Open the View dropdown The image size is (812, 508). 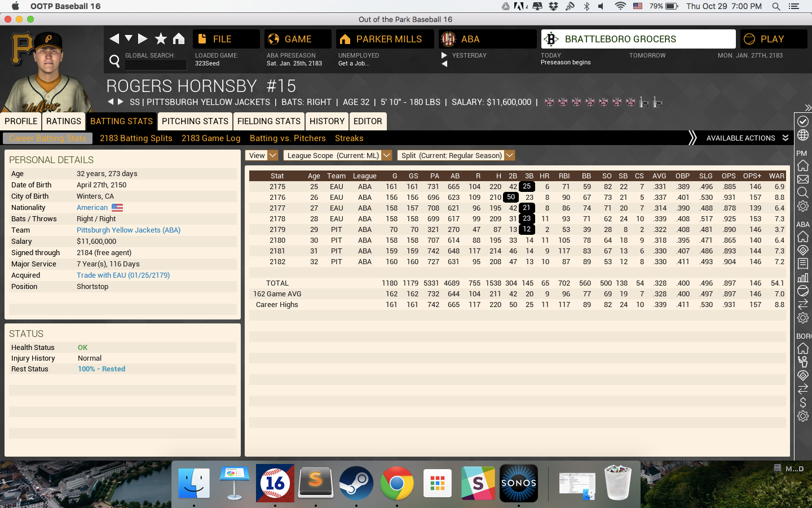click(262, 155)
